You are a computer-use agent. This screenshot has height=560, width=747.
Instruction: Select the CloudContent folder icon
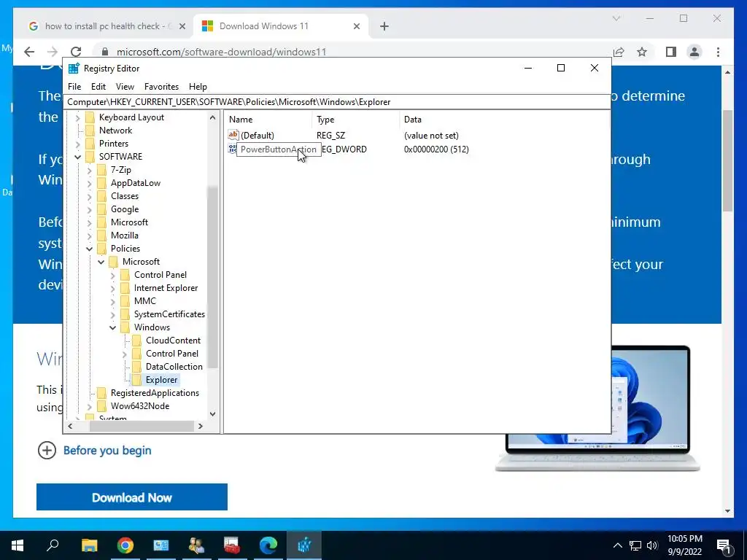[x=136, y=341]
